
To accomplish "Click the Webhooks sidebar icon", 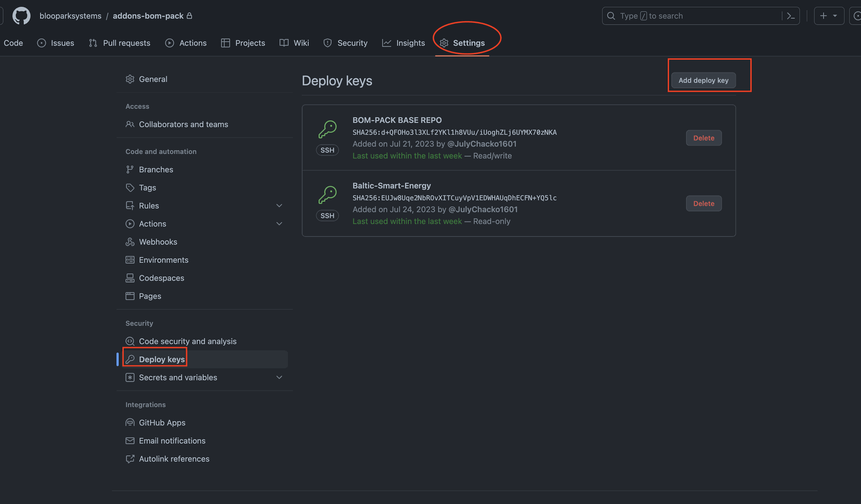I will click(x=130, y=242).
